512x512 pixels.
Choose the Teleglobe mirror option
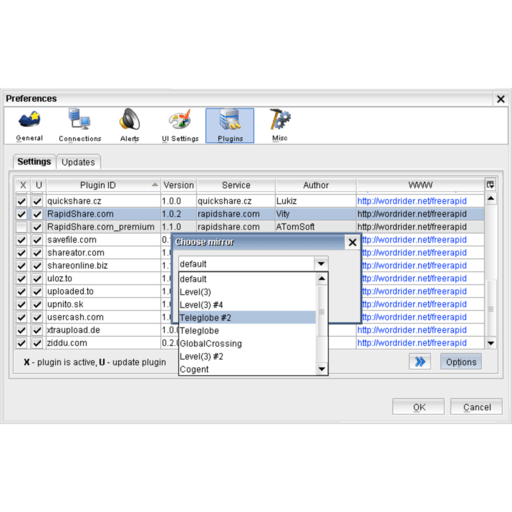pos(247,331)
